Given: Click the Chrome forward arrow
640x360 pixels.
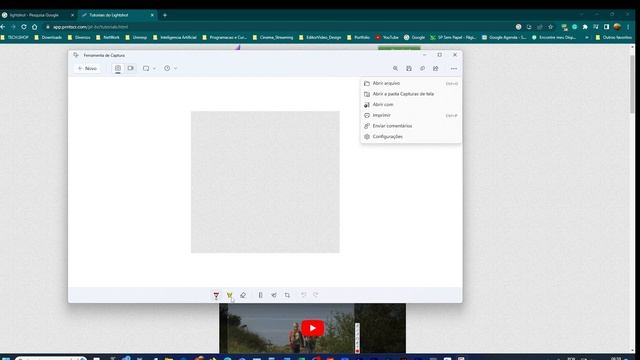Looking at the screenshot, I should [x=13, y=27].
